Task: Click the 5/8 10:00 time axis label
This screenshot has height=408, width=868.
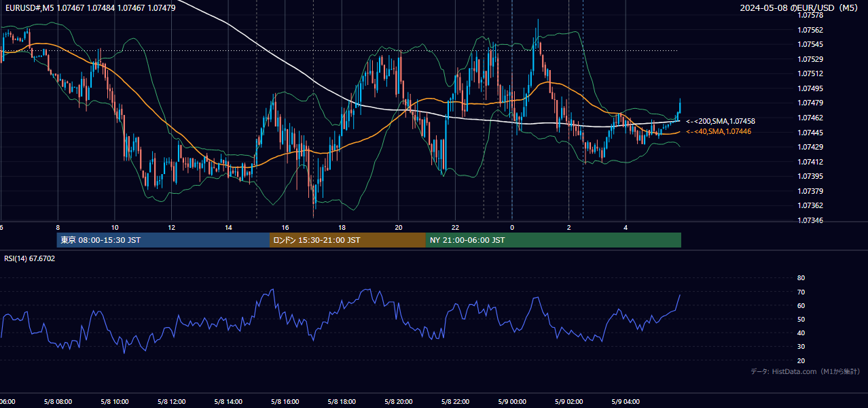Action: 114,401
